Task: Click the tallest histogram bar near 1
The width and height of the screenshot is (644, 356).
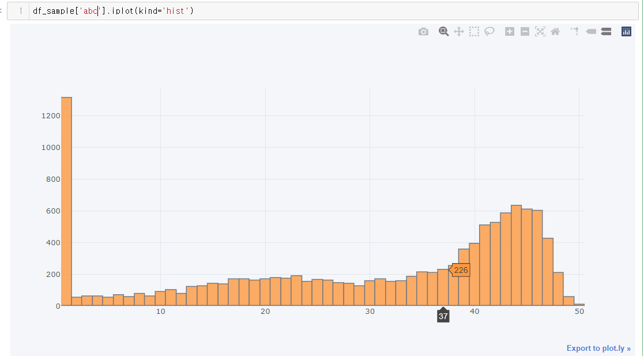Action: (66, 201)
